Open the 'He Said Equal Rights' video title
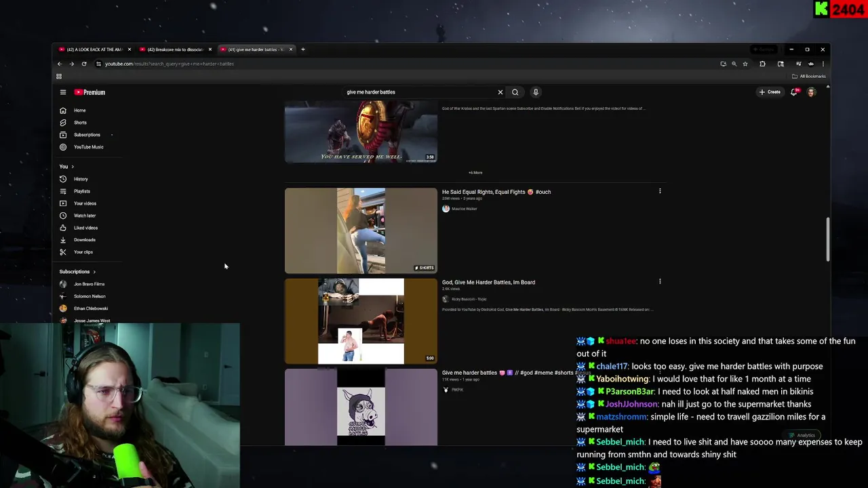Viewport: 868px width, 488px height. tap(496, 192)
